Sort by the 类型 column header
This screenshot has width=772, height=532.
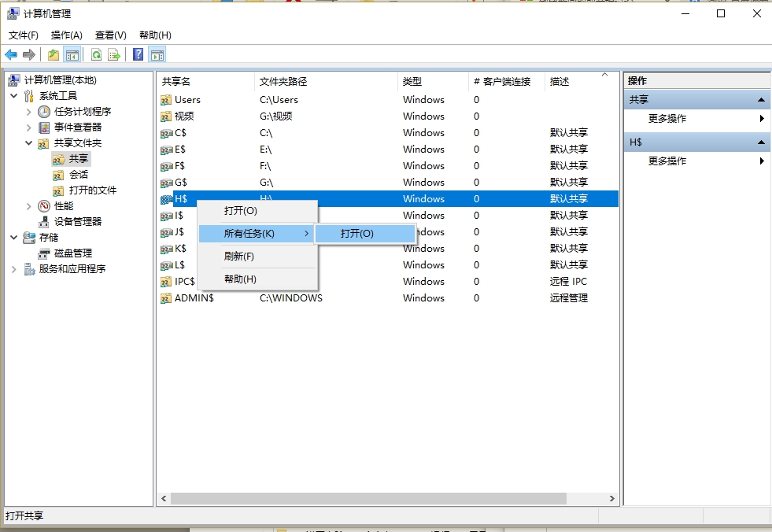[433, 82]
